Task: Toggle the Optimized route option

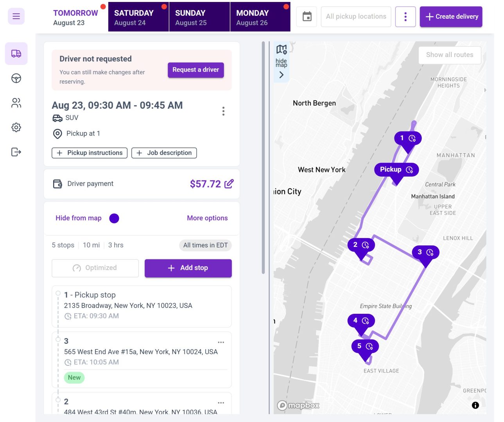Action: 95,268
